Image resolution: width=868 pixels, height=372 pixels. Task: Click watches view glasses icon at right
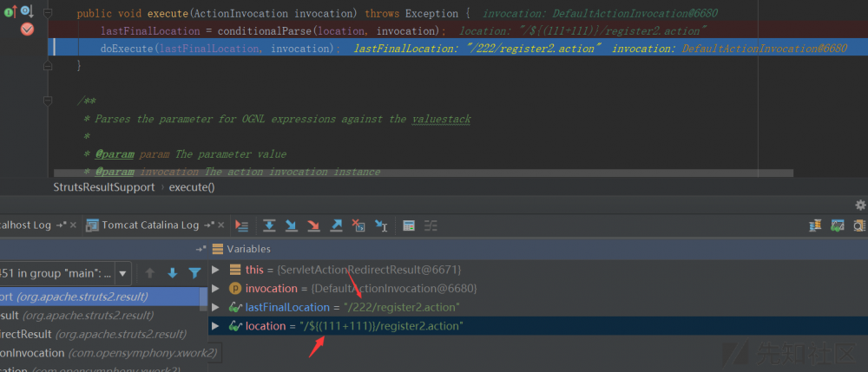(x=837, y=225)
